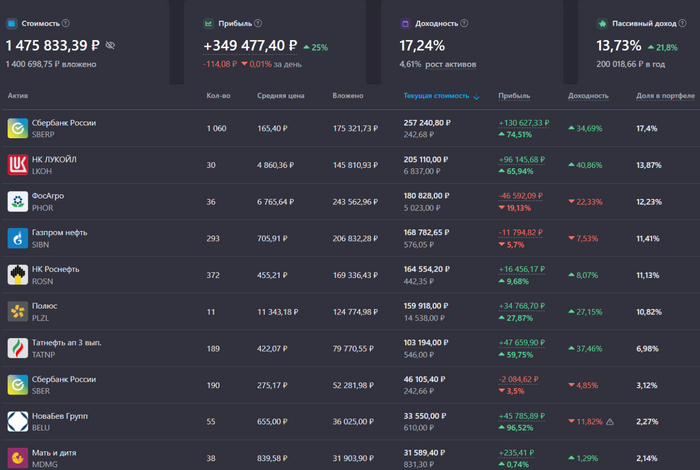Sort by Доля в портфеле column
This screenshot has width=700, height=470.
[661, 96]
